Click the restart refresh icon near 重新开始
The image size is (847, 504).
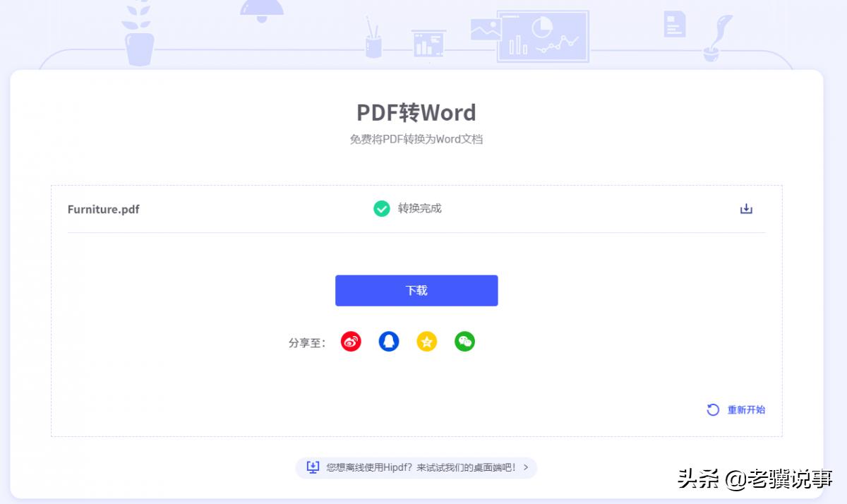(x=712, y=409)
